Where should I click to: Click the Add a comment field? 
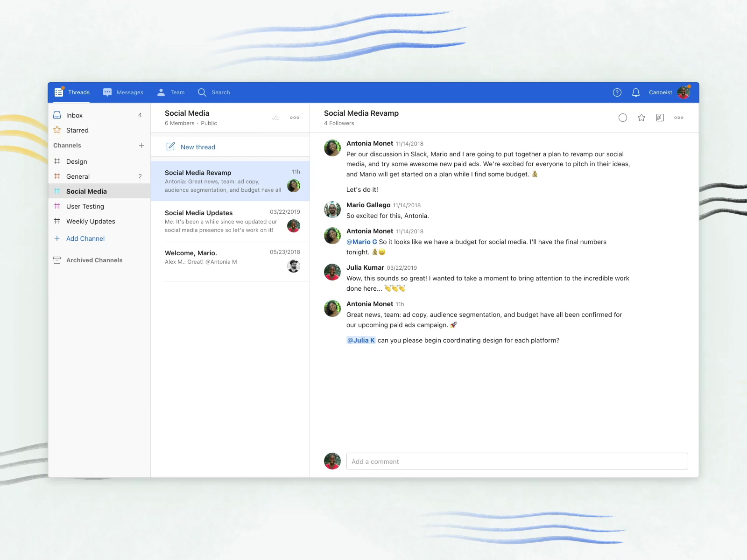(x=517, y=462)
